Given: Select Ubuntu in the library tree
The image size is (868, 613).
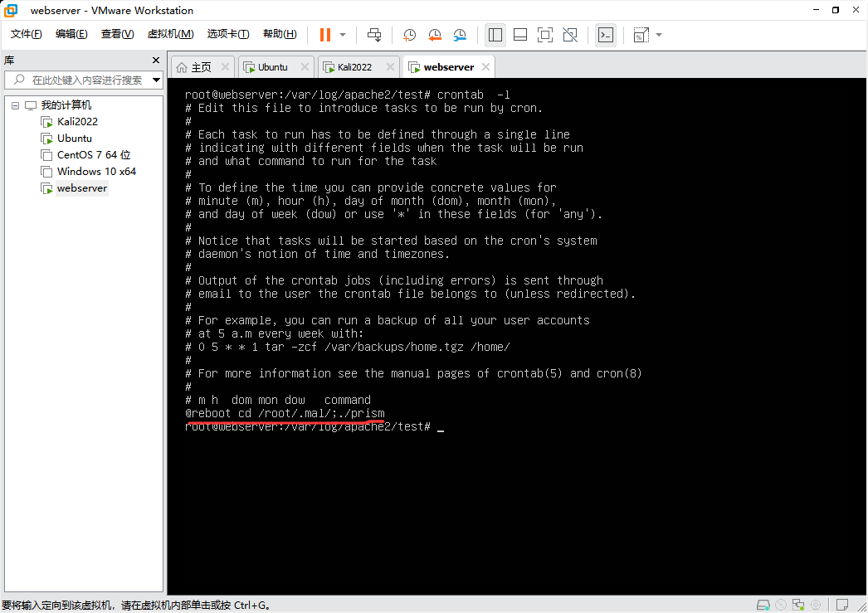Looking at the screenshot, I should click(x=74, y=139).
